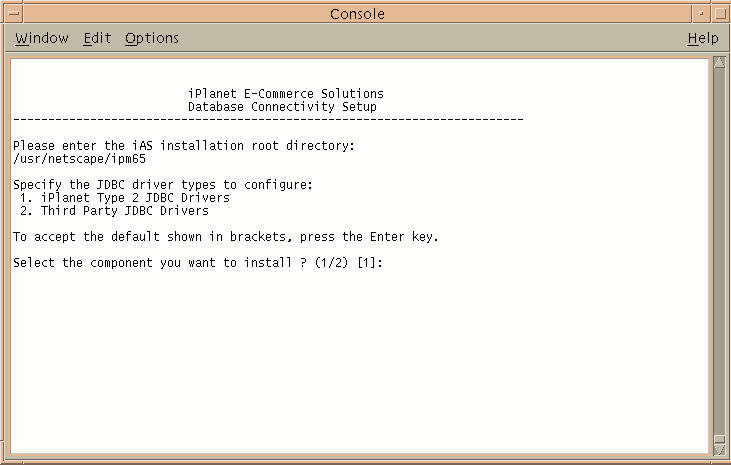Screen dimensions: 731x465
Task: Click the scrollbar up arrow
Action: tap(719, 63)
